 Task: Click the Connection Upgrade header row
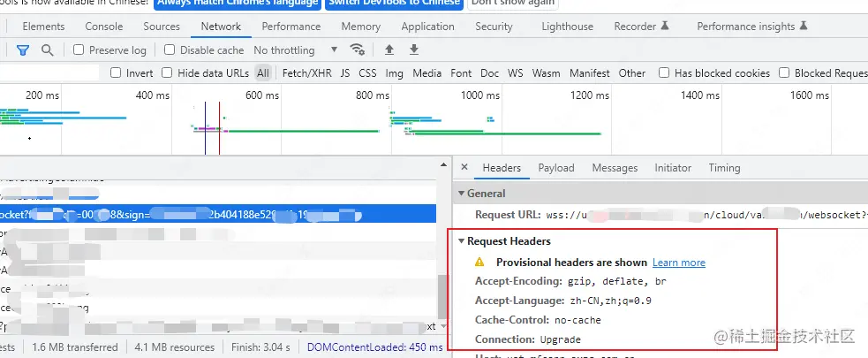point(527,339)
